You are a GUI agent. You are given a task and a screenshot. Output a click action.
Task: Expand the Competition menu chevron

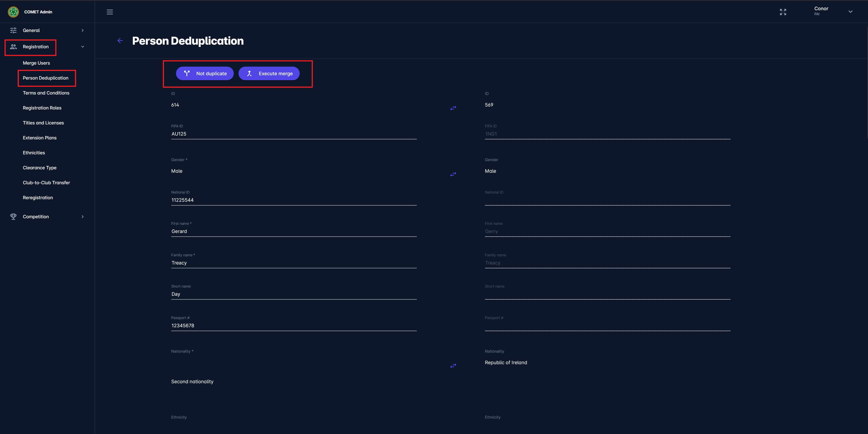82,216
